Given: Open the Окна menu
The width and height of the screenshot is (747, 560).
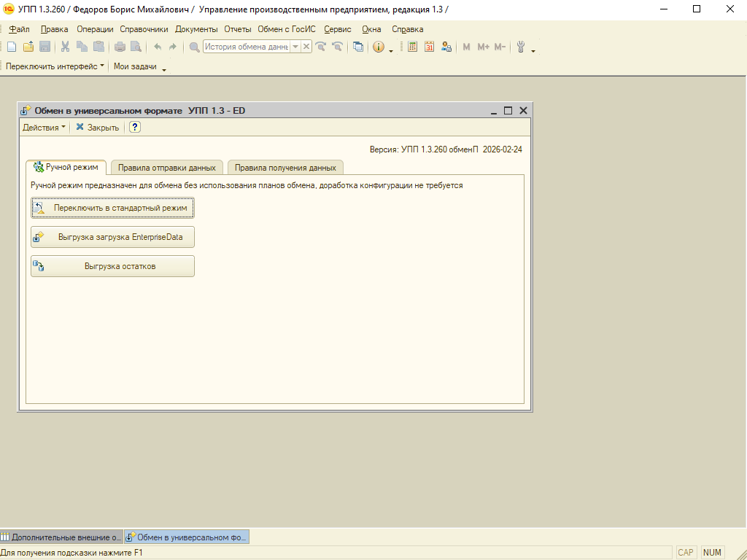Looking at the screenshot, I should click(x=371, y=29).
